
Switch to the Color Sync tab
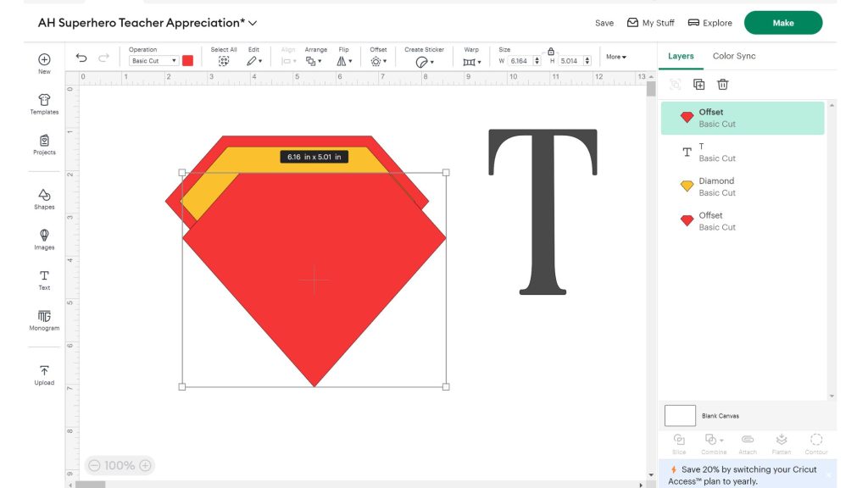734,56
